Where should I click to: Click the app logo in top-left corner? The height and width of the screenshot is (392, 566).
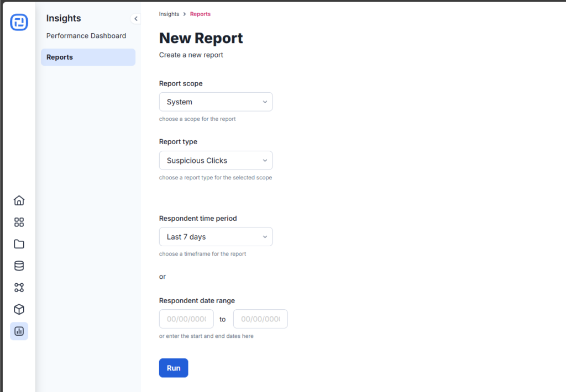19,22
